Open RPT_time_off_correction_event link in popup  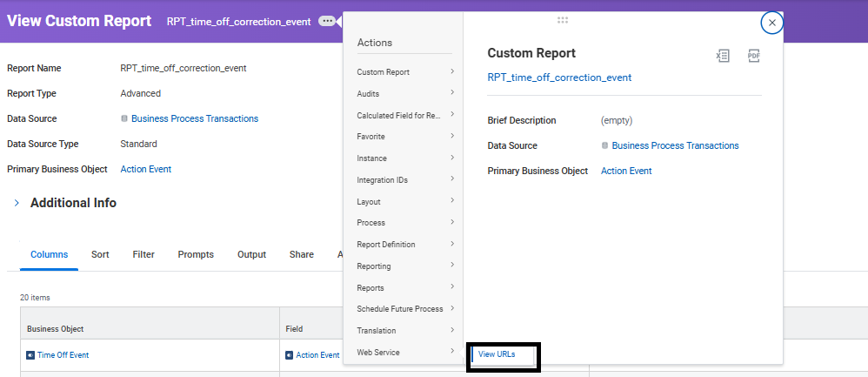[559, 77]
